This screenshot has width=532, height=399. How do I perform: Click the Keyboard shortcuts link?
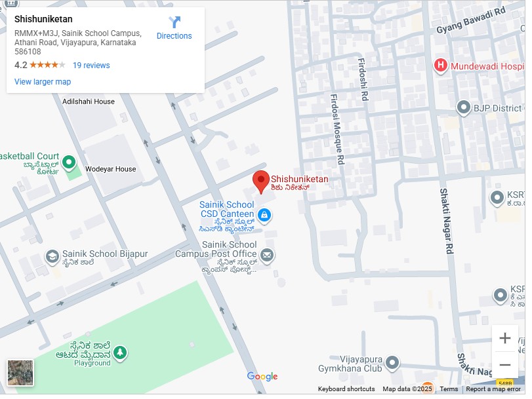pos(346,389)
